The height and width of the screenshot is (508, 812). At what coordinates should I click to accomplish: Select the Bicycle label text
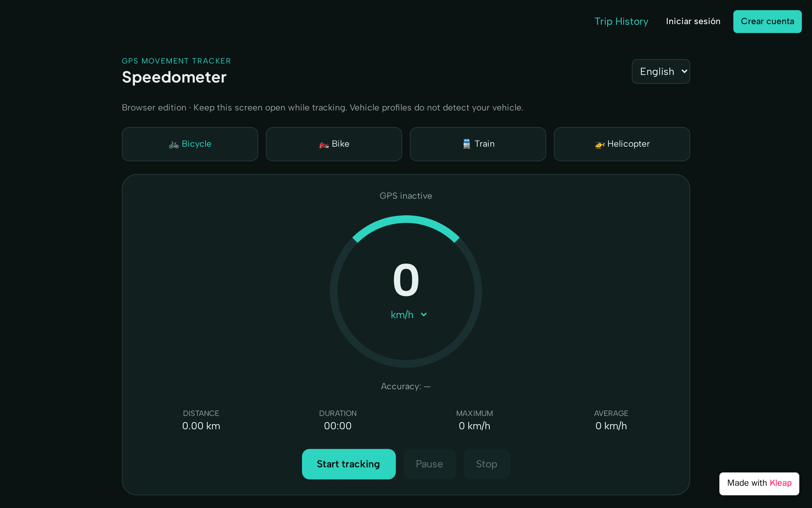click(x=196, y=144)
